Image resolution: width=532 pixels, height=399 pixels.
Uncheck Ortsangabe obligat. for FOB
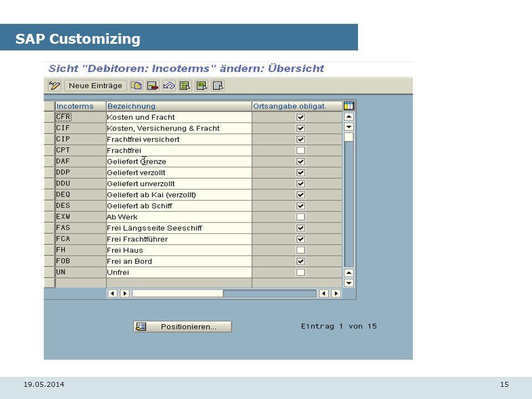300,261
